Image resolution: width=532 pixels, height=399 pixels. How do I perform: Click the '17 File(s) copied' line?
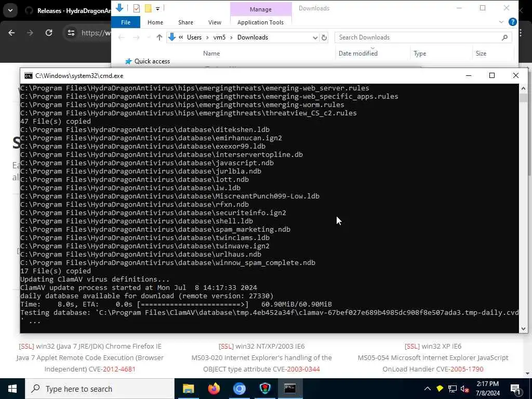pos(56,271)
